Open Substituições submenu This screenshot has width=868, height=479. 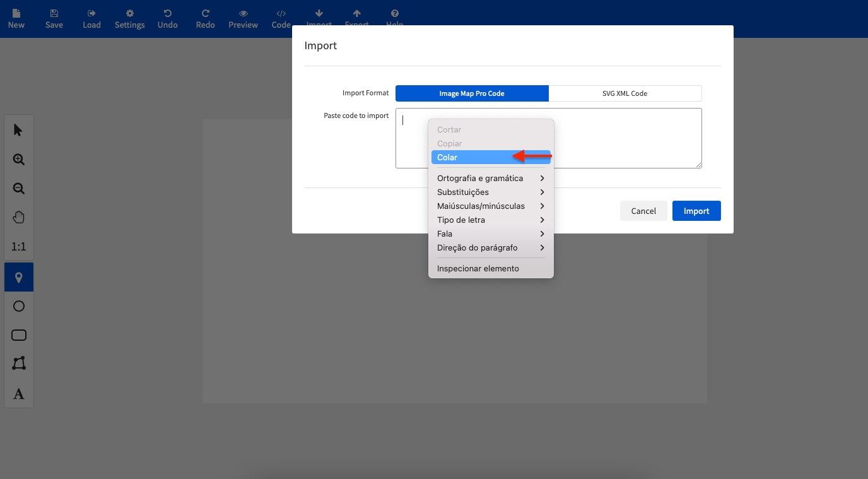coord(491,192)
